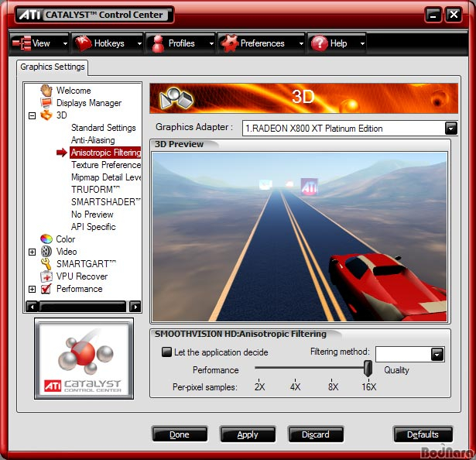476x460 pixels.
Task: Open the Hotkeys menu
Action: (x=107, y=43)
